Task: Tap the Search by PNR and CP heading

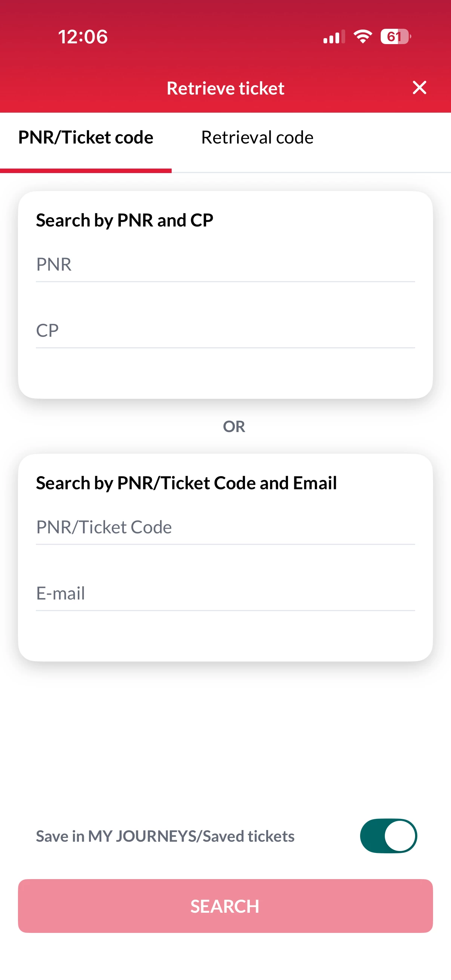Action: 125,220
